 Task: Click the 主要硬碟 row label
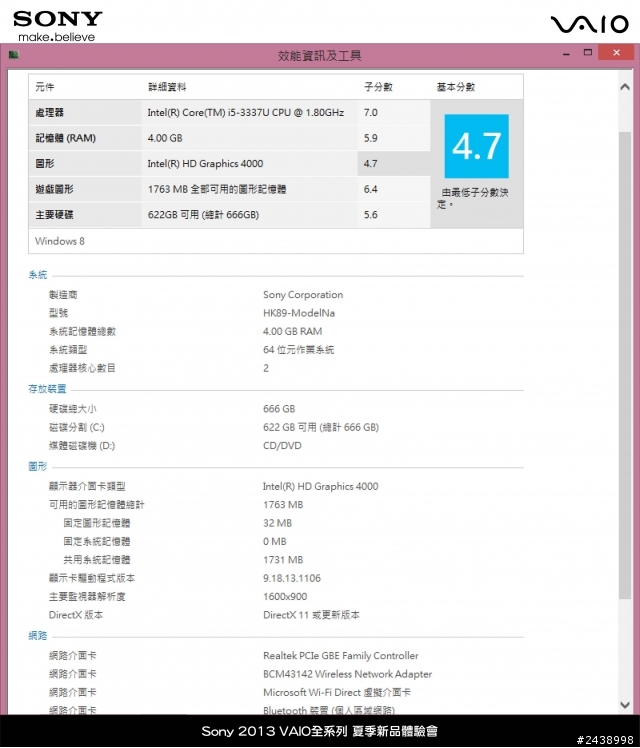[x=54, y=215]
